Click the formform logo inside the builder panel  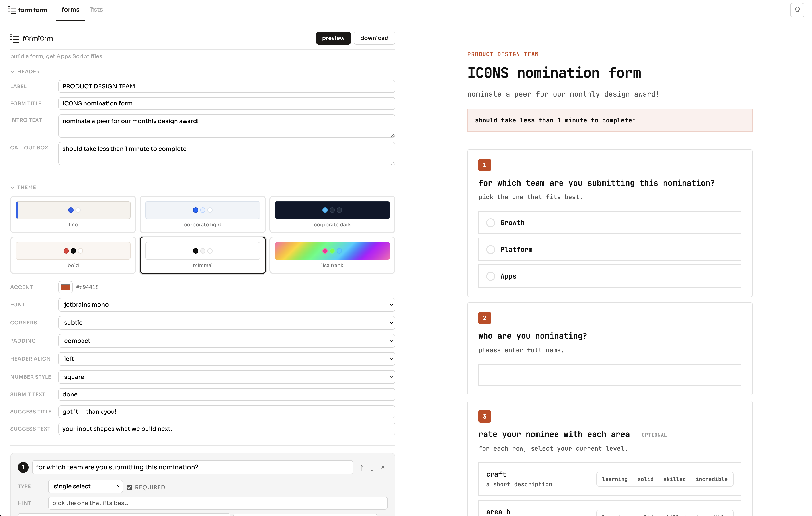tap(15, 38)
